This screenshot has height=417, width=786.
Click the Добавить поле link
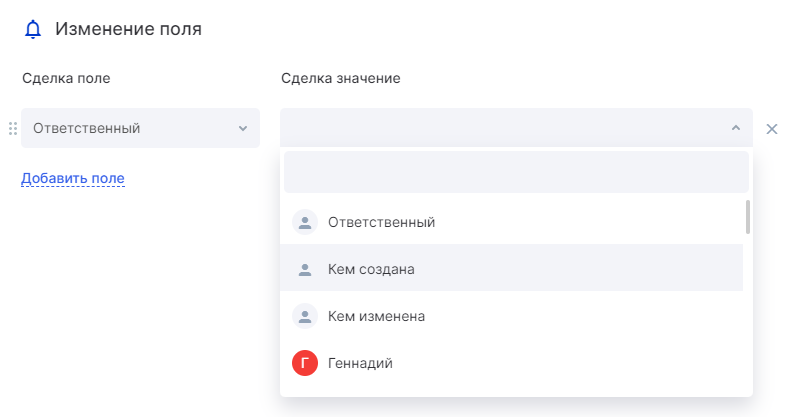[73, 178]
